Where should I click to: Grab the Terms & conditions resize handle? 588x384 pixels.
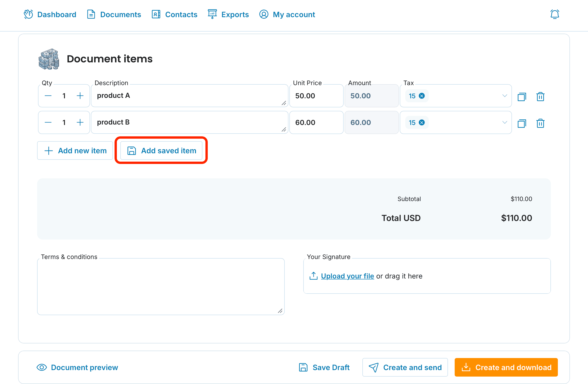coord(280,311)
